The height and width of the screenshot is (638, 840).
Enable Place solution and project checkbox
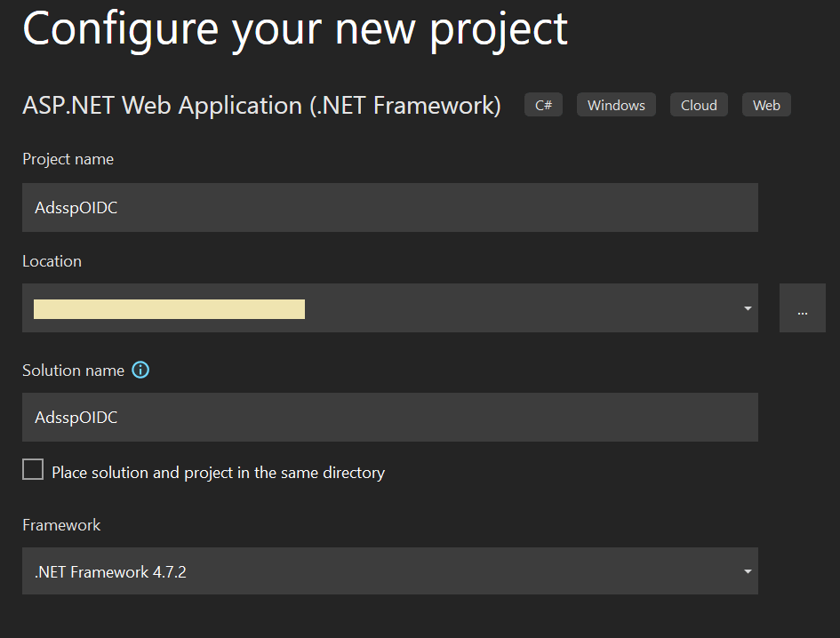[x=33, y=470]
